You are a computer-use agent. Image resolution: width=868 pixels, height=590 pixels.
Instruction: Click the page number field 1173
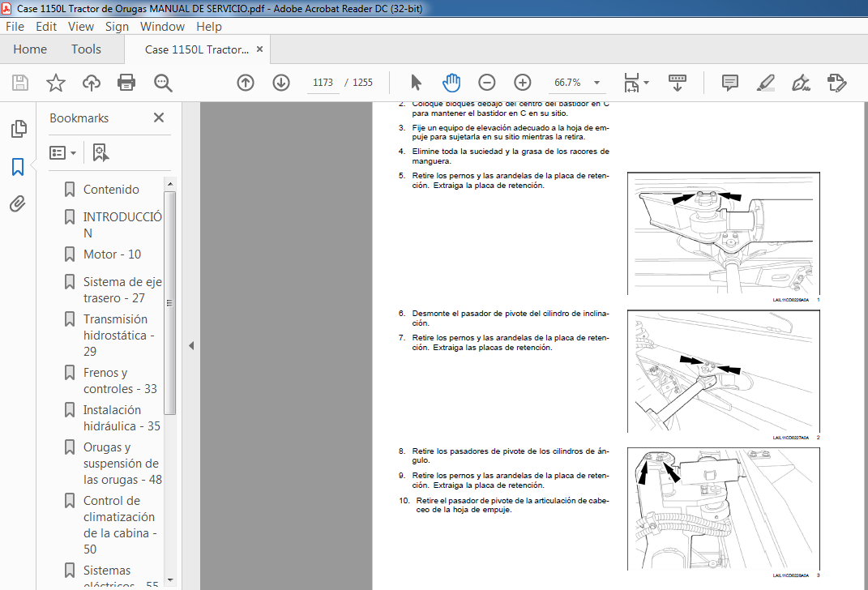[323, 83]
